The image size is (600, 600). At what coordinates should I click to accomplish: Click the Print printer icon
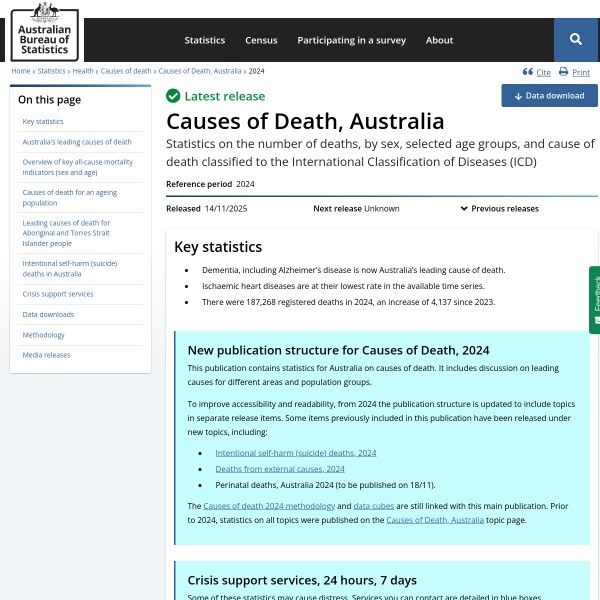click(563, 72)
